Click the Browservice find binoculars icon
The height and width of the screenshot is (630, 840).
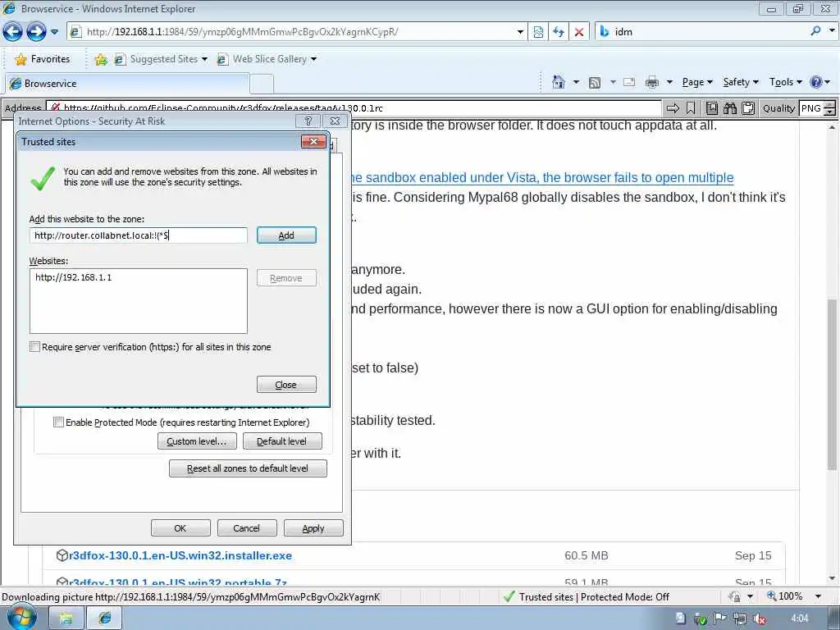730,108
